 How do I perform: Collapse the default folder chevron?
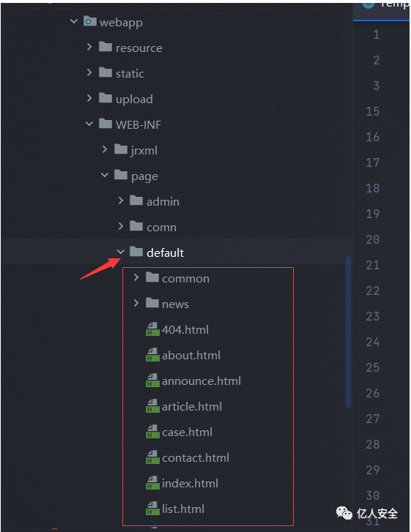click(x=121, y=252)
